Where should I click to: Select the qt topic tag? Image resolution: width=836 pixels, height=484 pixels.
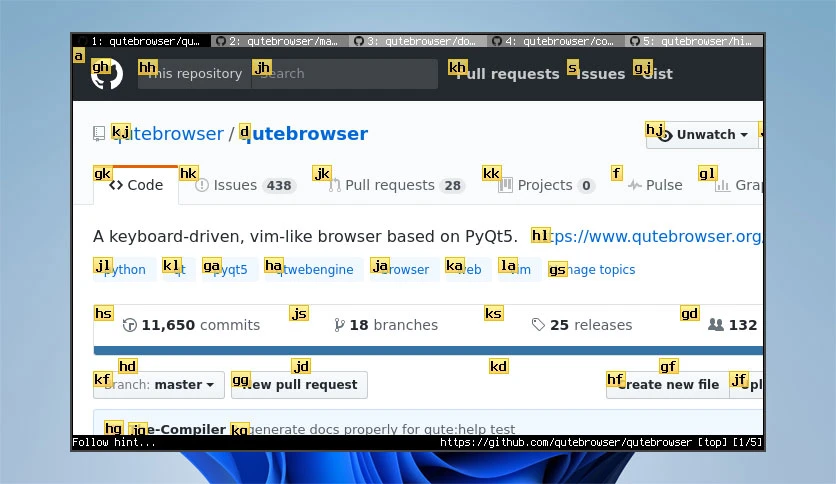179,269
